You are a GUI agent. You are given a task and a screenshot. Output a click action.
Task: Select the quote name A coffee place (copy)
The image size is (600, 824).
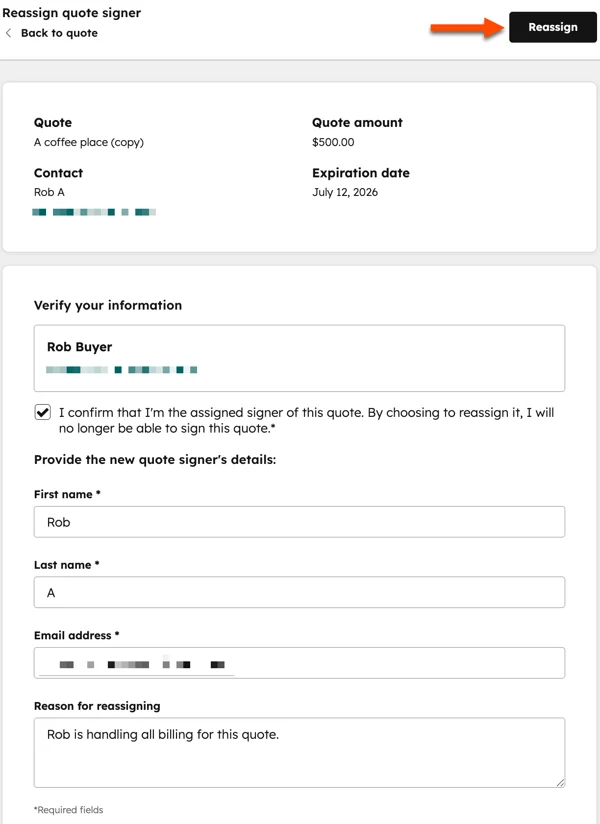coord(89,142)
